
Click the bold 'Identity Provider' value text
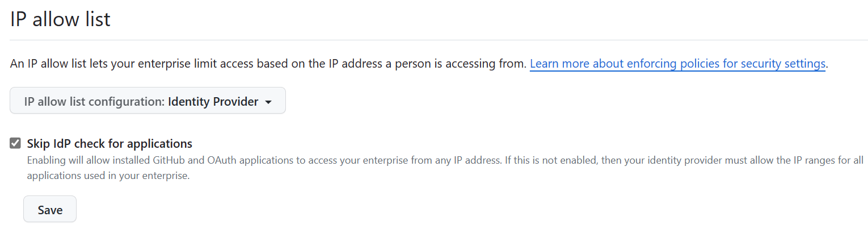point(213,102)
